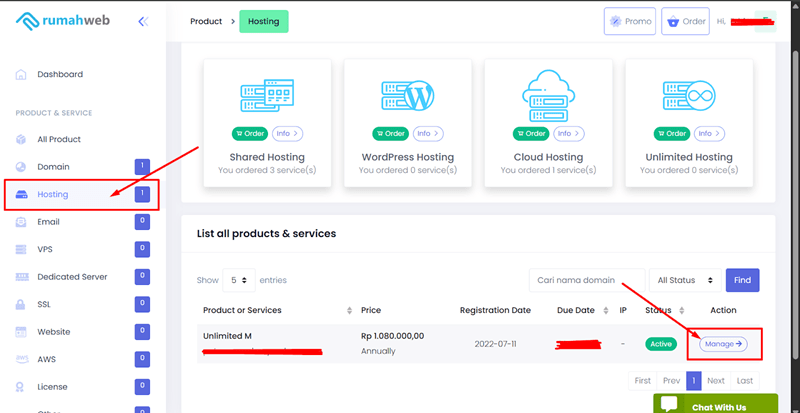Open Info for Shared Hosting
800x413 pixels.
[287, 134]
